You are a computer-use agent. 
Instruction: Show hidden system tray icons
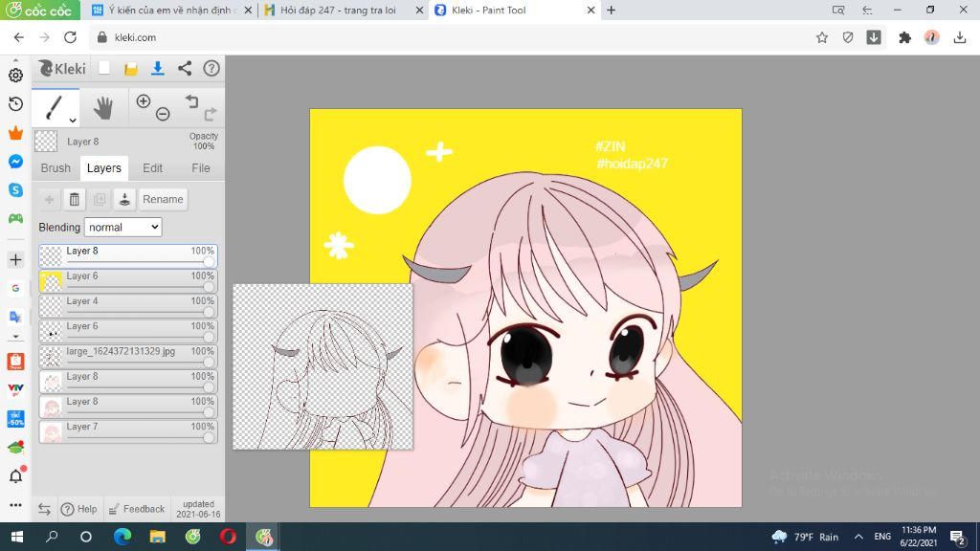(858, 537)
